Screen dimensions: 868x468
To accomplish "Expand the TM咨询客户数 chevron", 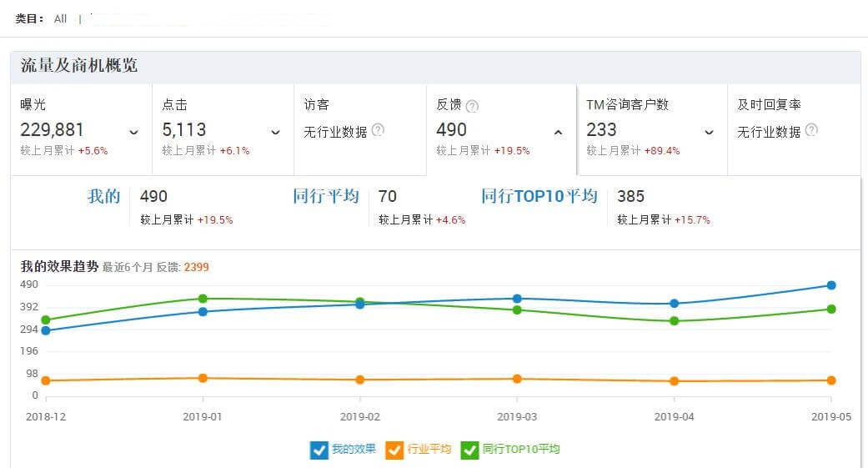I will (709, 132).
